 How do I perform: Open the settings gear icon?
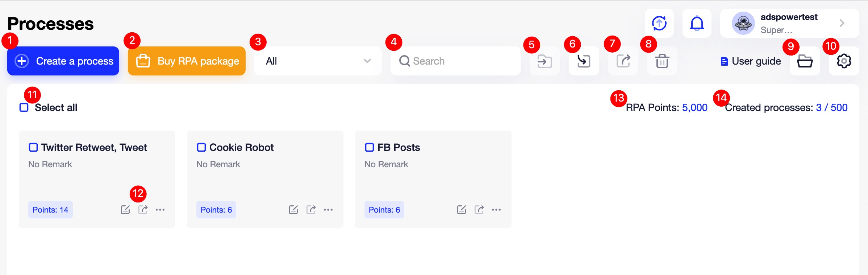[844, 61]
